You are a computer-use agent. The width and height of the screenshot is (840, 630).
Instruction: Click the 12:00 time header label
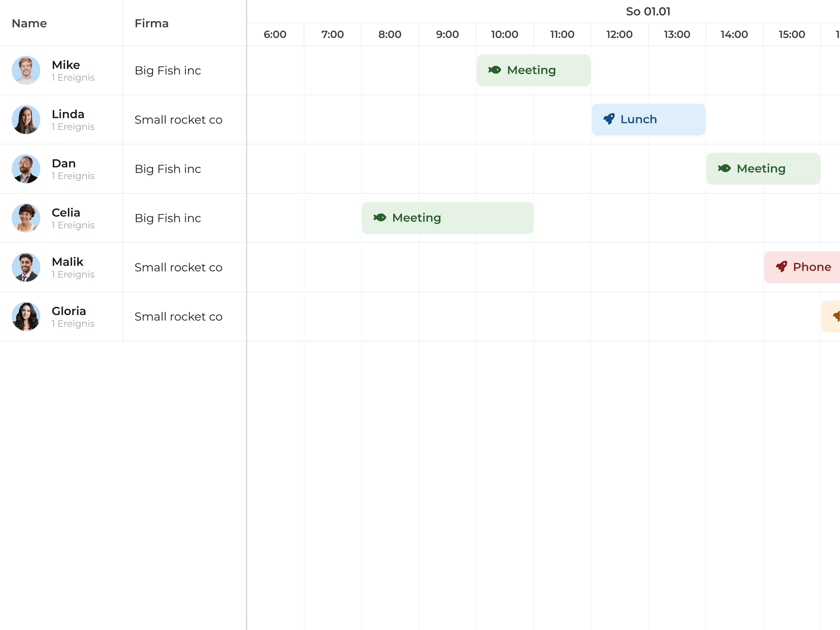(x=619, y=34)
